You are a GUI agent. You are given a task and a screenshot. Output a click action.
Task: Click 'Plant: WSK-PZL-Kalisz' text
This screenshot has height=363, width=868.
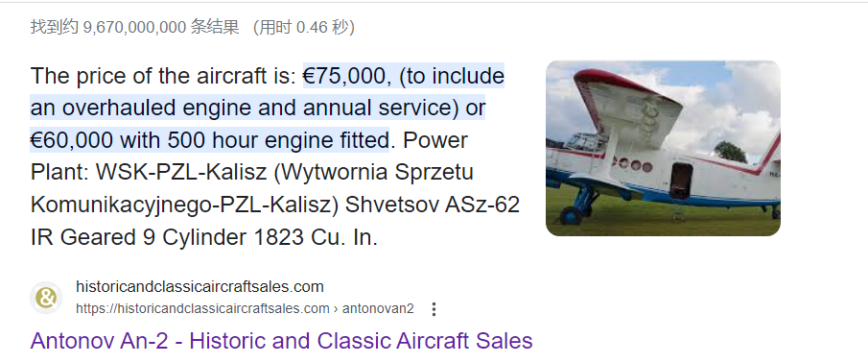(x=149, y=172)
